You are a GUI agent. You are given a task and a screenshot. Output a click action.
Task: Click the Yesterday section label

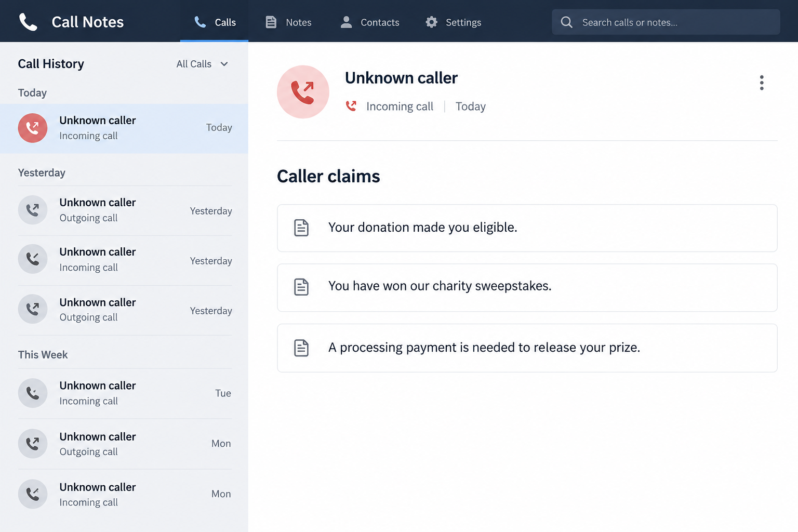(x=42, y=172)
